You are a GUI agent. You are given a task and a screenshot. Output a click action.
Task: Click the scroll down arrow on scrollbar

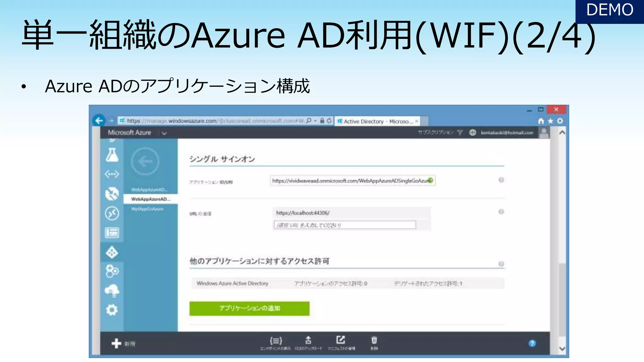[x=562, y=348]
